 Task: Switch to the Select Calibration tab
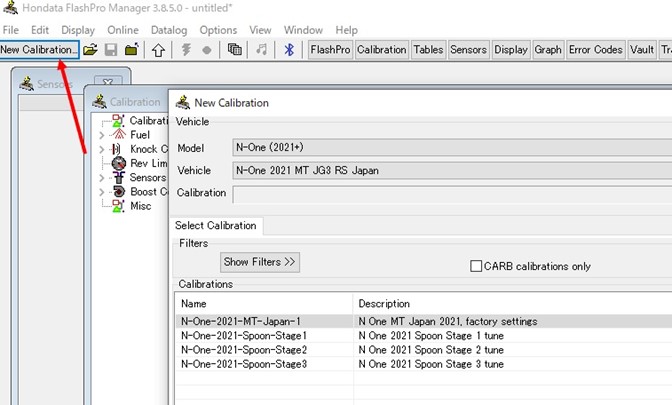point(216,226)
